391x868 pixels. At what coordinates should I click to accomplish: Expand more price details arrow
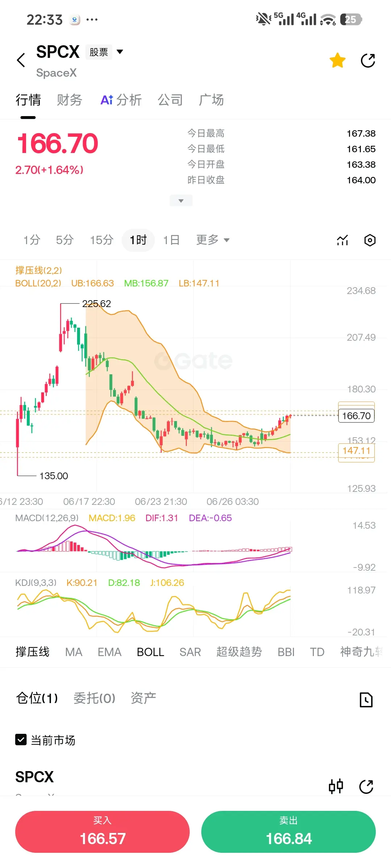[181, 201]
